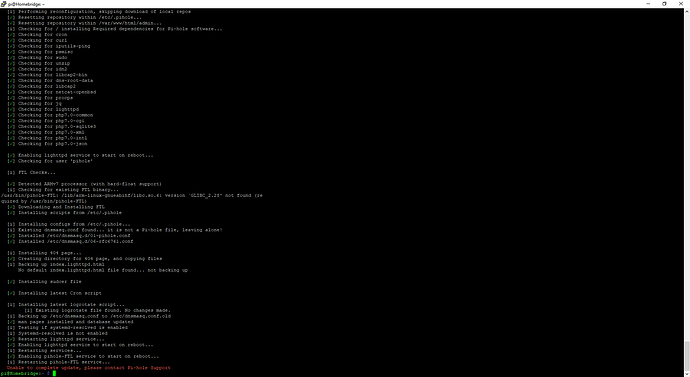Click 'Checking for iputils-ping' line

(48, 46)
